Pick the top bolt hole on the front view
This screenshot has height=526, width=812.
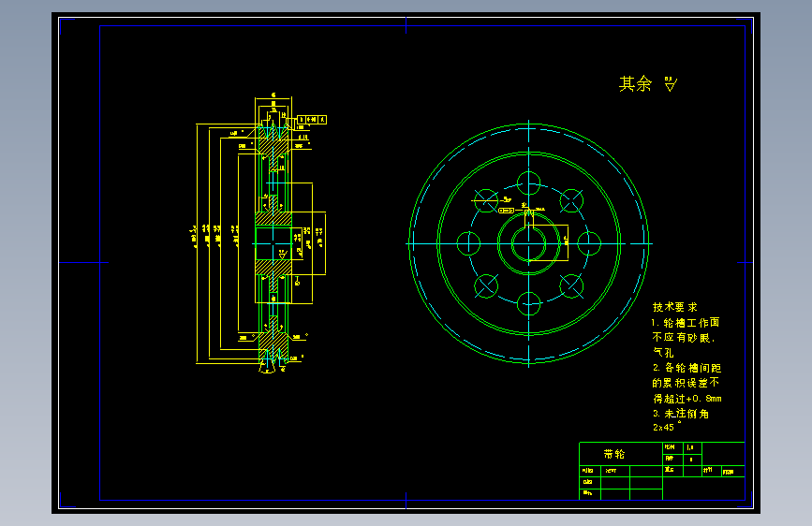[x=529, y=183]
